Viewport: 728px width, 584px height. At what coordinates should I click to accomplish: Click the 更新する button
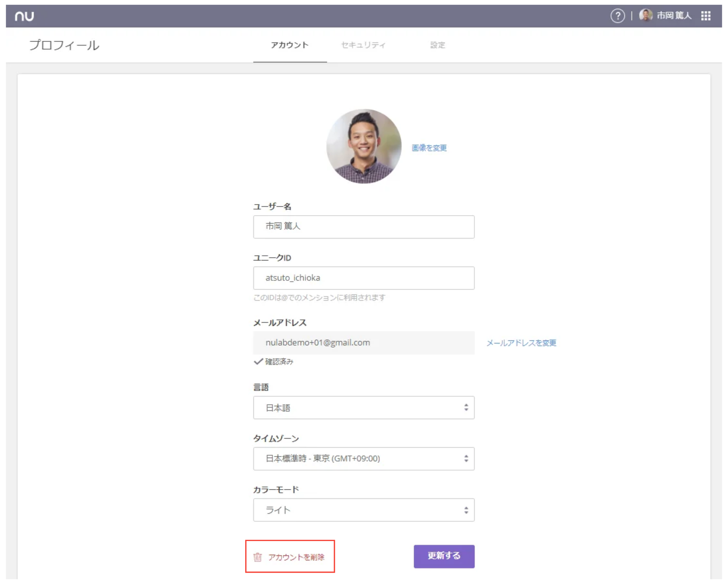pyautogui.click(x=444, y=556)
